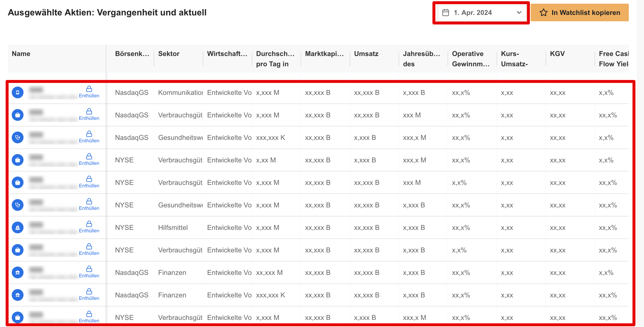Click Enthüllen in the NYSE Gesundheitswesen row
644x327 pixels.
[x=89, y=208]
